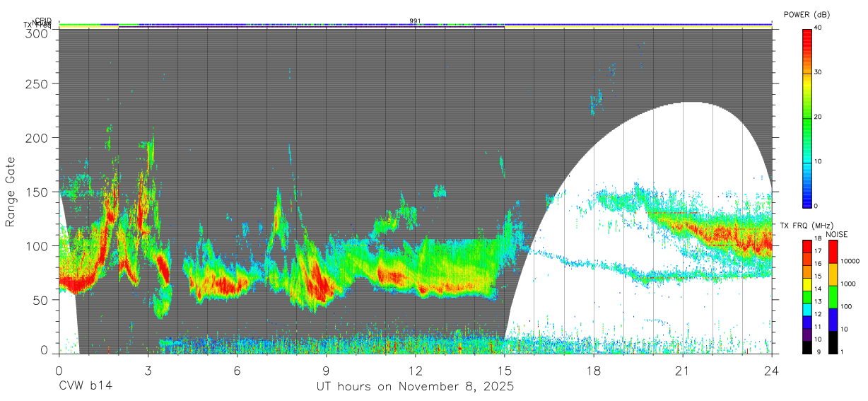This screenshot has height=401, width=868.
Task: Click the 300 tick on Range Gate axis
Action: click(37, 33)
